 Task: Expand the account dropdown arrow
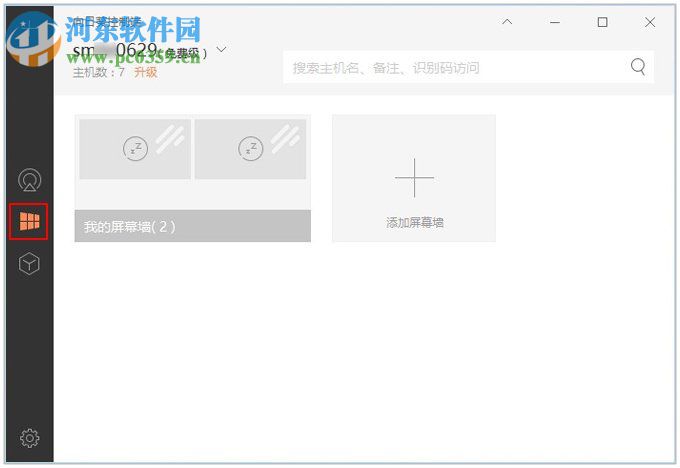pos(221,49)
